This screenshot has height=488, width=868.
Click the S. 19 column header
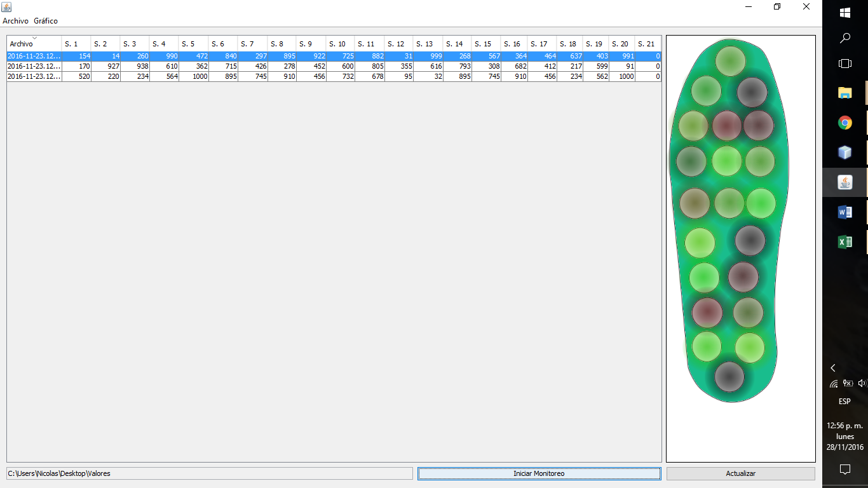[595, 44]
